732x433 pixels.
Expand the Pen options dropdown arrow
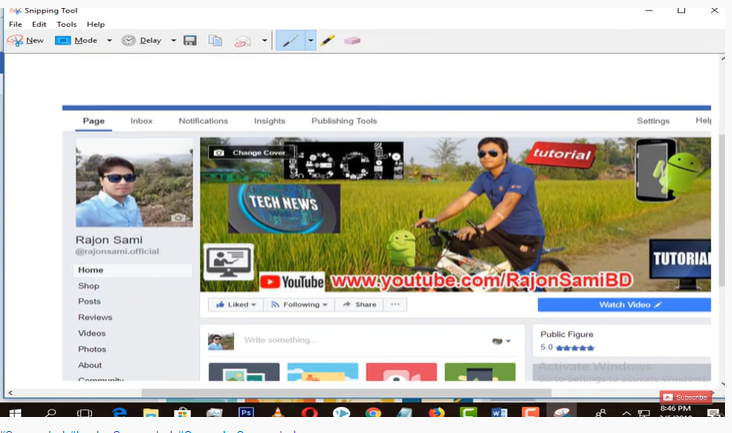pyautogui.click(x=310, y=41)
